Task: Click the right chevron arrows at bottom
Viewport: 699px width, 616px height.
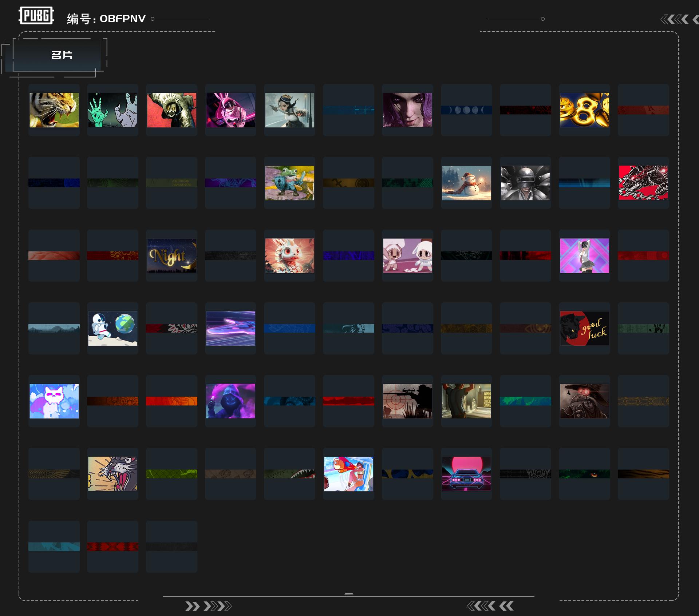Action: [x=208, y=606]
